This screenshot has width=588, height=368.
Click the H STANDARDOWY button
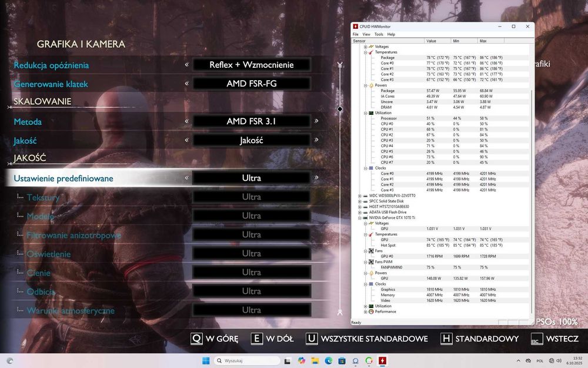coord(480,339)
